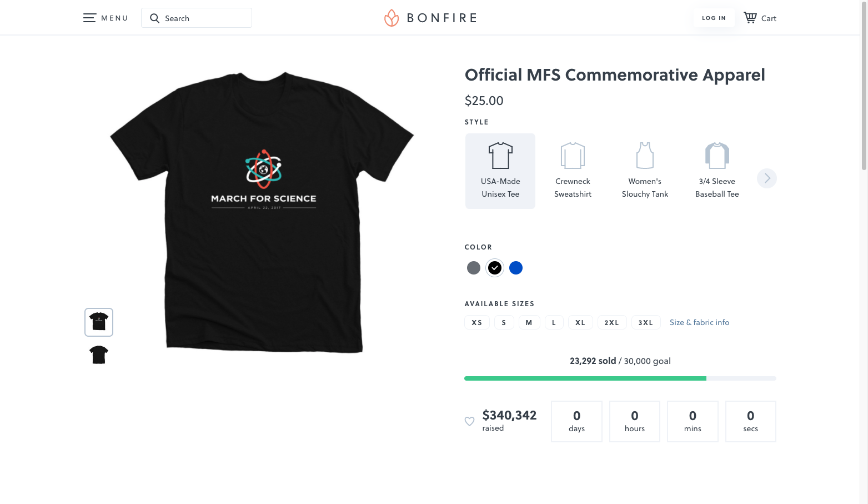This screenshot has width=868, height=504.
Task: Click inside the Search field
Action: click(x=197, y=18)
